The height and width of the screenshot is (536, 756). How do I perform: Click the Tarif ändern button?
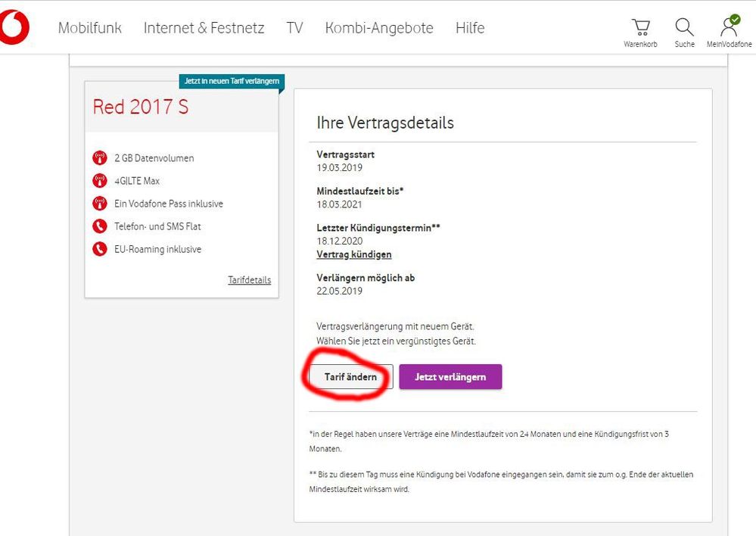click(351, 377)
